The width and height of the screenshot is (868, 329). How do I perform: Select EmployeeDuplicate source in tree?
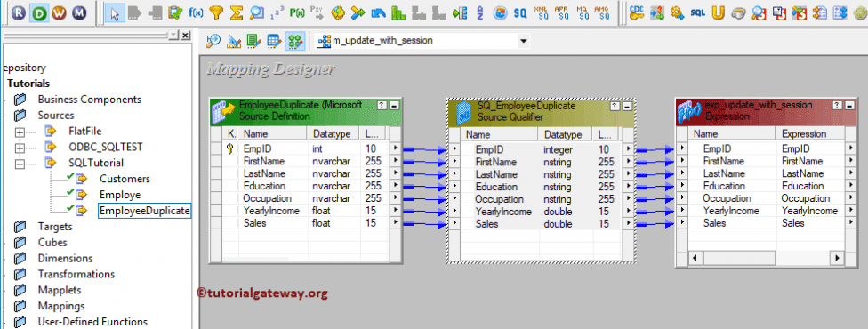144,211
